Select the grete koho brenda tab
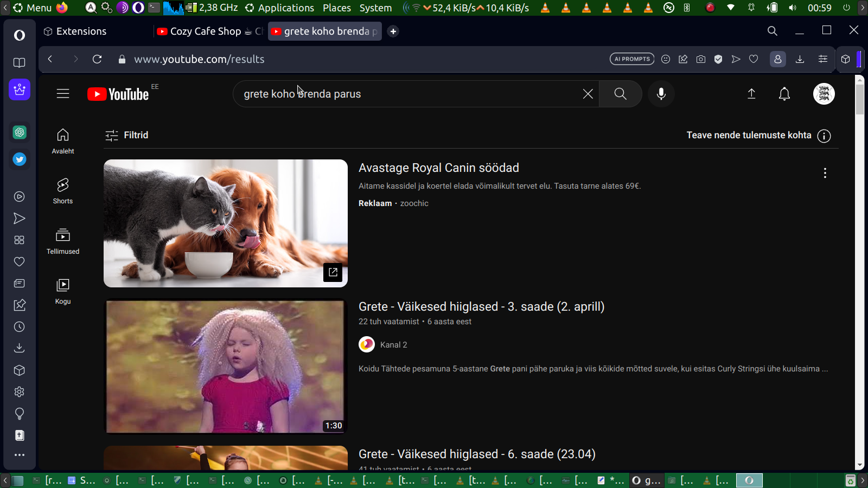Viewport: 868px width, 488px height. tap(325, 31)
